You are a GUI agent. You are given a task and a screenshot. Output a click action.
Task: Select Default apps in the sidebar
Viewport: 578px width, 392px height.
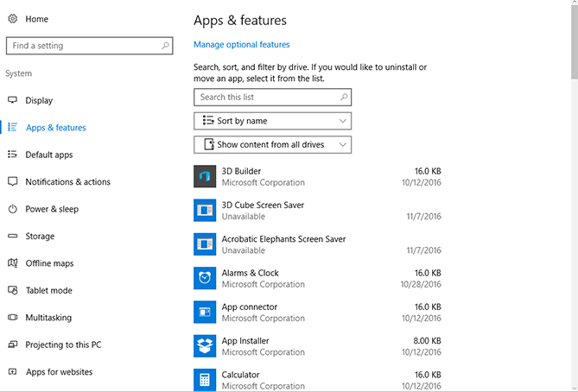tap(48, 155)
